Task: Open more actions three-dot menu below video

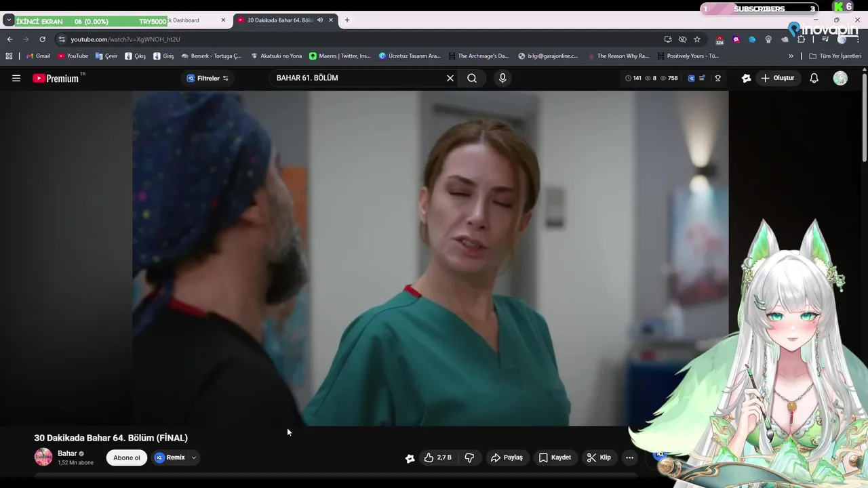Action: pos(629,457)
